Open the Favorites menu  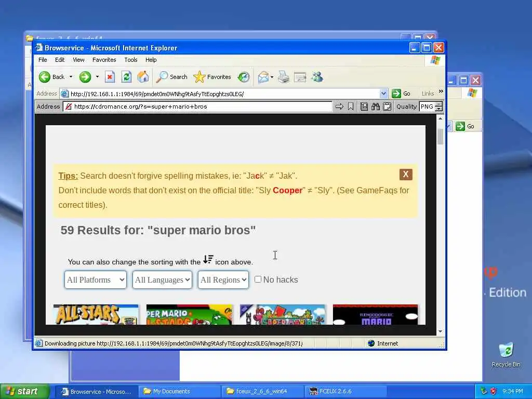104,60
